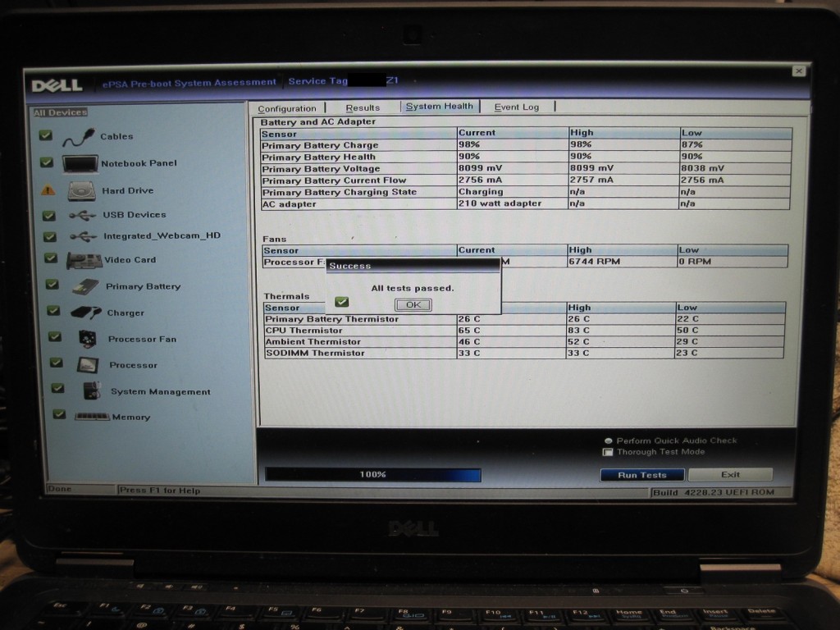The width and height of the screenshot is (840, 630).
Task: Click the Primary Battery Charging State row
Action: pos(526,192)
